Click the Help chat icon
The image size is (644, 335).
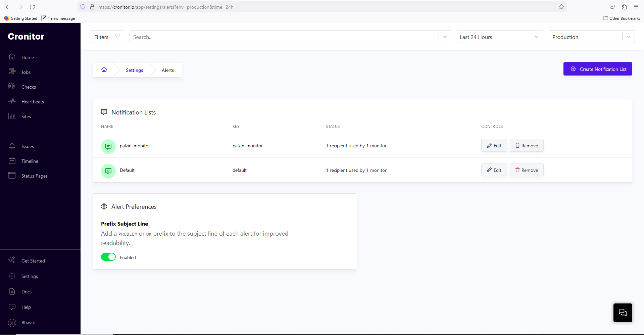(x=12, y=307)
